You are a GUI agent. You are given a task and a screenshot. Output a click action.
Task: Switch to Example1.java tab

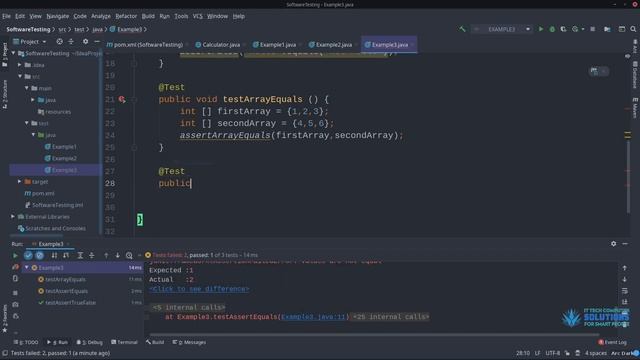click(x=274, y=45)
